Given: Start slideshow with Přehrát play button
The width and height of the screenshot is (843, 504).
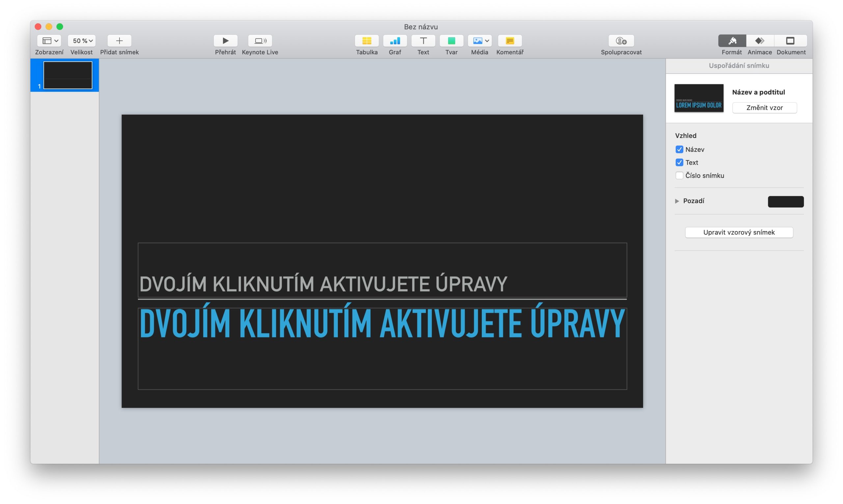Looking at the screenshot, I should pos(225,41).
